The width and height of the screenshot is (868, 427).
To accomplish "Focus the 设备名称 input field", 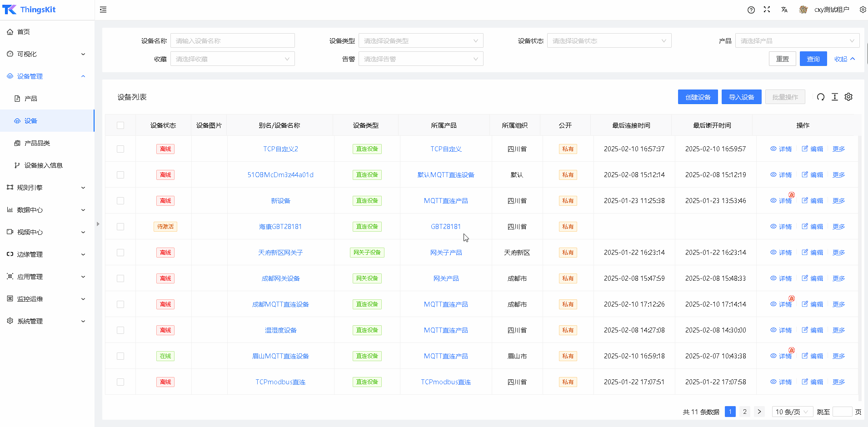I will [232, 41].
